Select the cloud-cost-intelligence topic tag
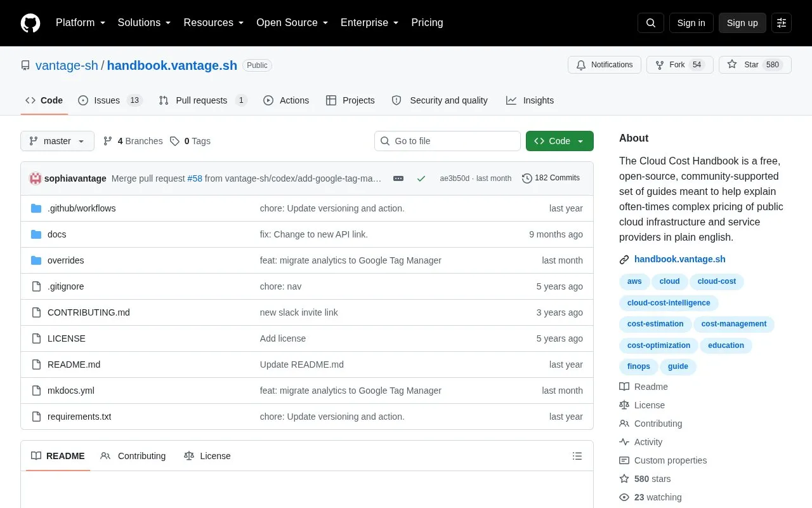This screenshot has width=812, height=508. (x=669, y=303)
